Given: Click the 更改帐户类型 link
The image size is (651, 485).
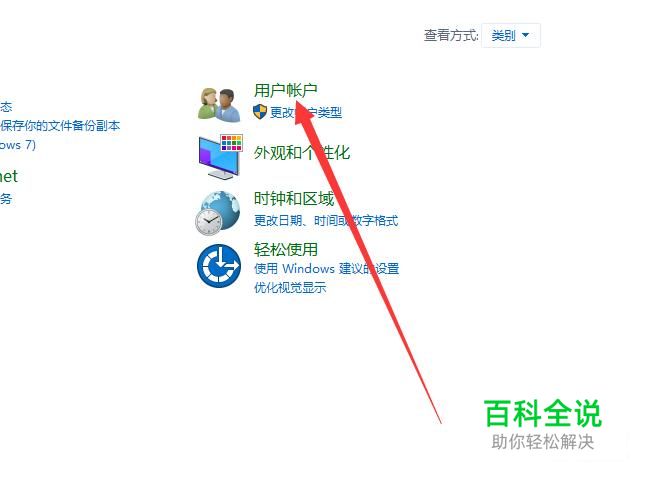Looking at the screenshot, I should click(x=306, y=112).
